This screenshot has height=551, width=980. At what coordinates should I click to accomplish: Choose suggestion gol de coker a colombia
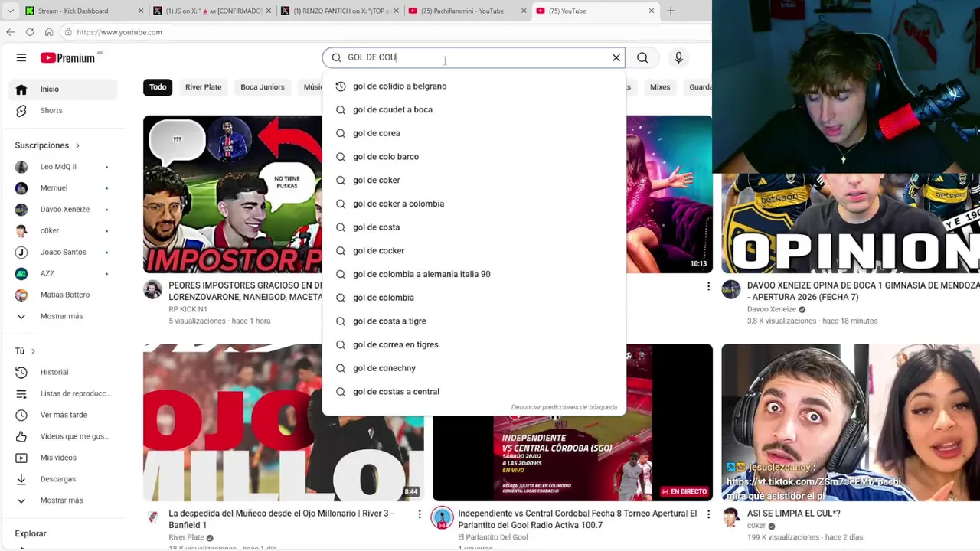pyautogui.click(x=474, y=204)
